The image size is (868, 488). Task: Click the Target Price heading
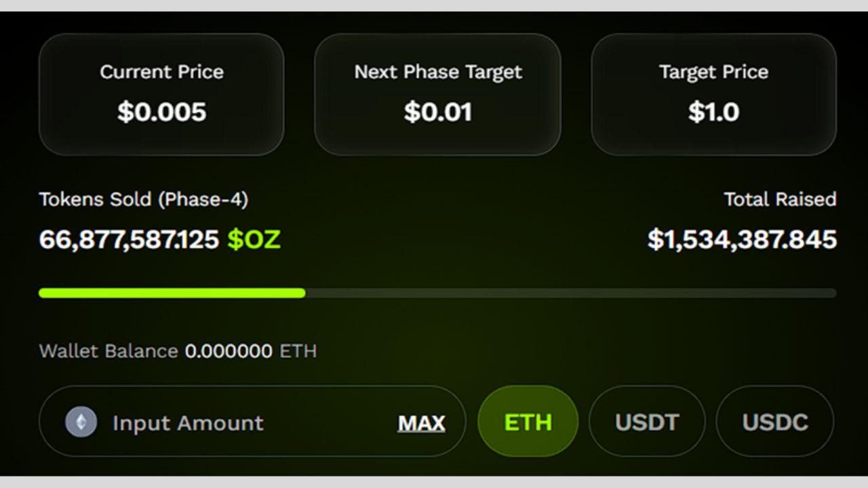[713, 72]
